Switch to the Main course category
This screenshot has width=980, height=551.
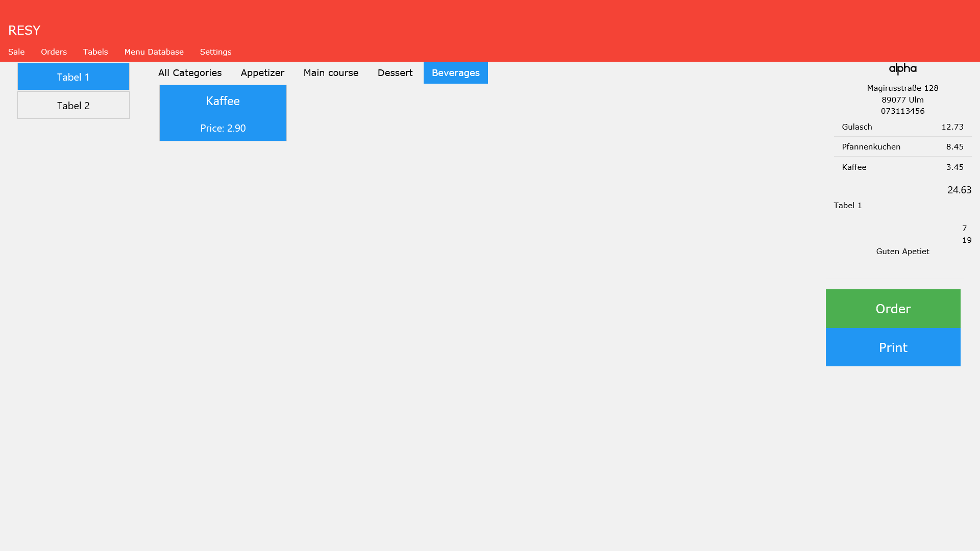331,73
